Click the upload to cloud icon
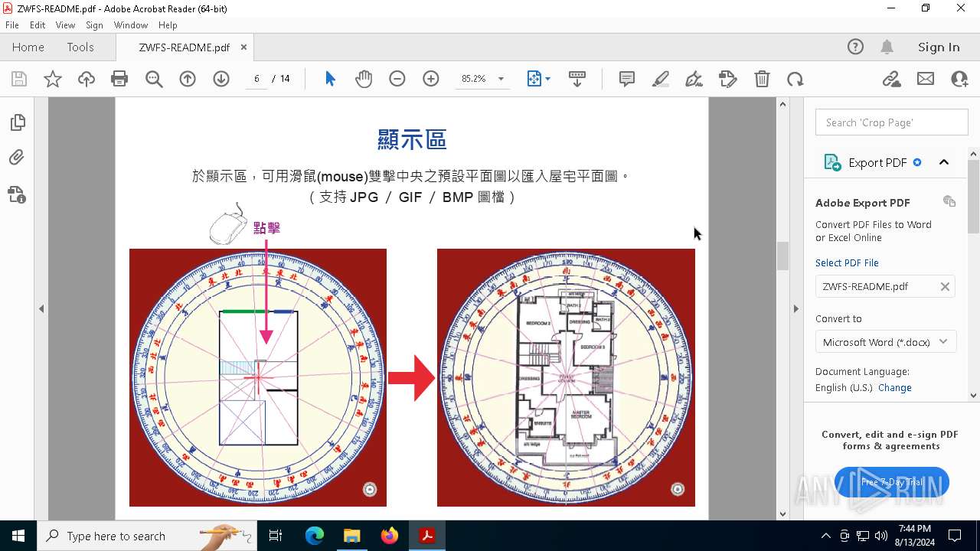 pyautogui.click(x=87, y=79)
